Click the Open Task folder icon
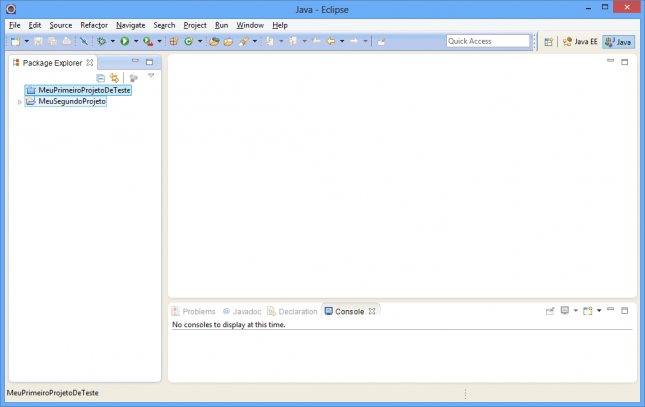The width and height of the screenshot is (645, 407). [228, 41]
